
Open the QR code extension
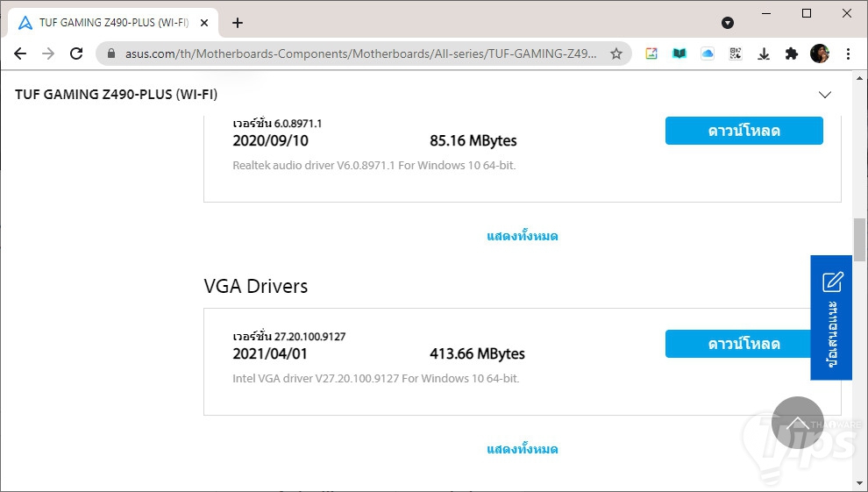pos(736,53)
